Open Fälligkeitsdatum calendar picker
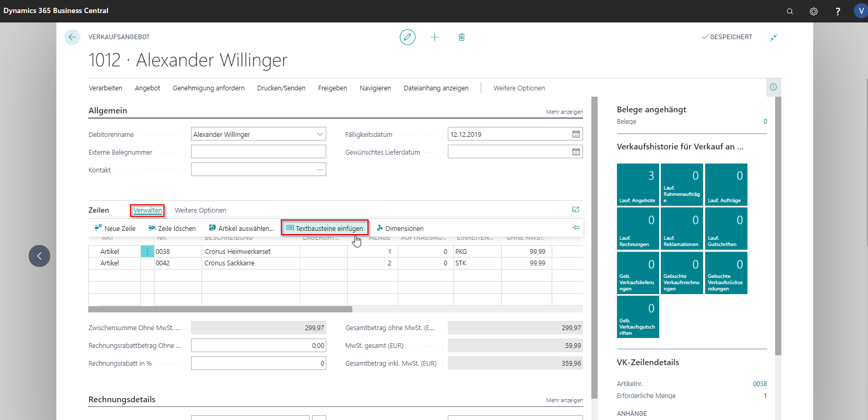The width and height of the screenshot is (868, 420). coord(576,134)
